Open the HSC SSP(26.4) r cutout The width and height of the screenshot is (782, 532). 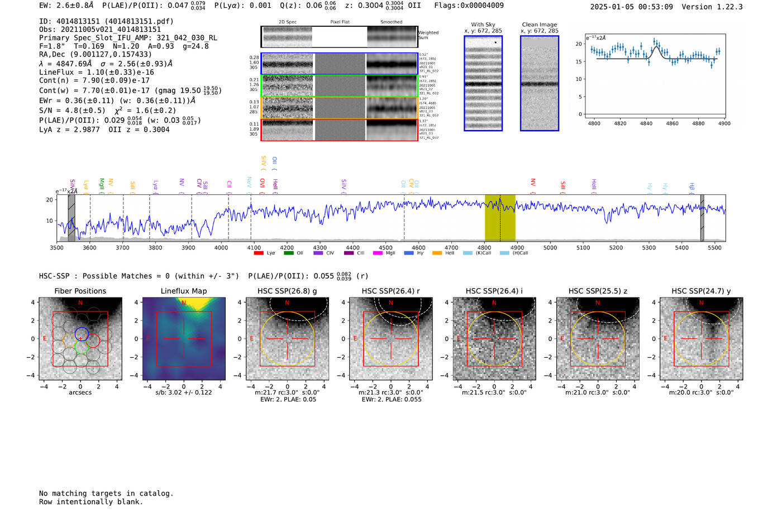390,339
